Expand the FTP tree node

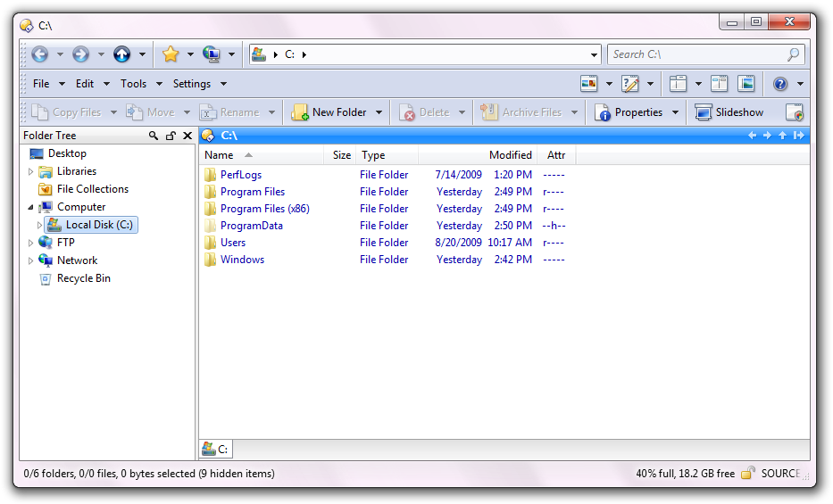[x=31, y=243]
